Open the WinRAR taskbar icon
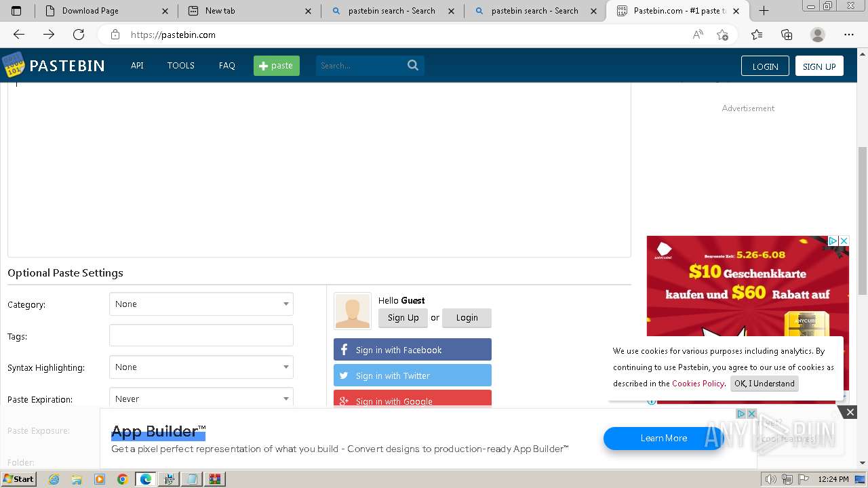 (215, 479)
